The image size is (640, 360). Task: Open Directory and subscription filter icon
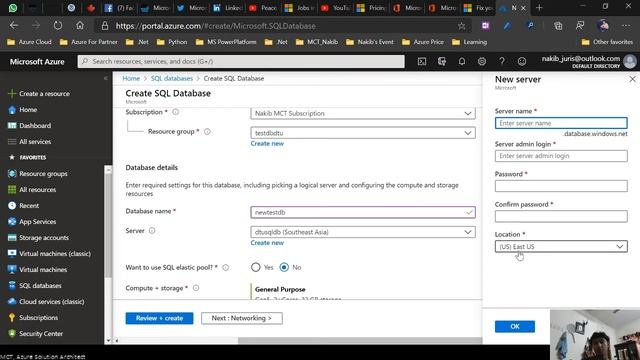click(442, 62)
